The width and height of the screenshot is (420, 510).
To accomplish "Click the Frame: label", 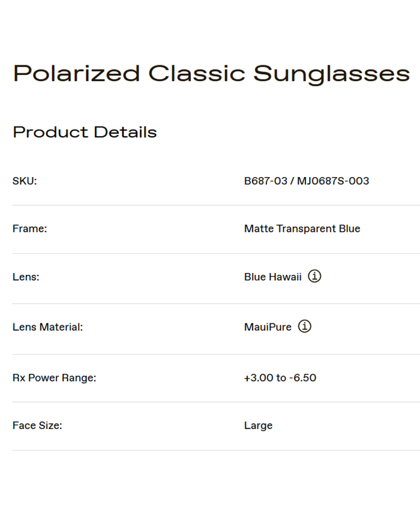I will (29, 229).
